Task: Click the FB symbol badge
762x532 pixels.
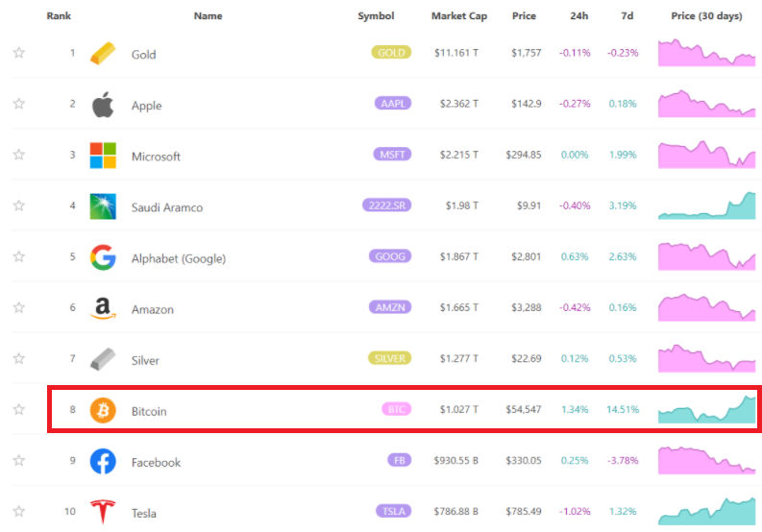Action: [400, 461]
